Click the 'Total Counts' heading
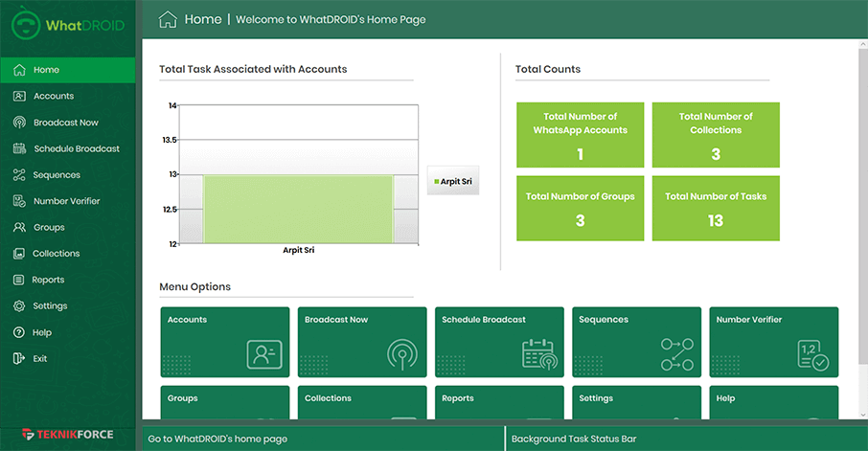Screen dimensions: 868x451 548,69
